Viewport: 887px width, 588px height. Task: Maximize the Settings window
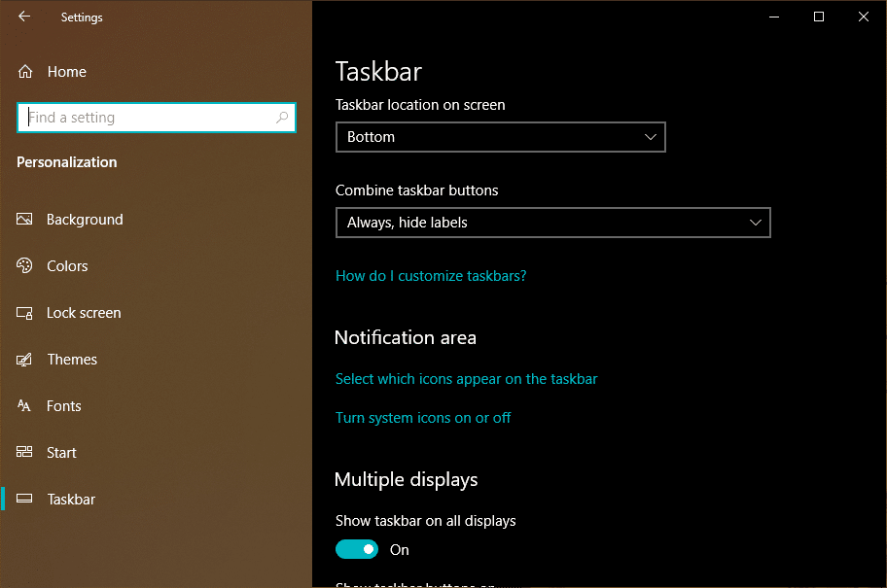point(819,17)
